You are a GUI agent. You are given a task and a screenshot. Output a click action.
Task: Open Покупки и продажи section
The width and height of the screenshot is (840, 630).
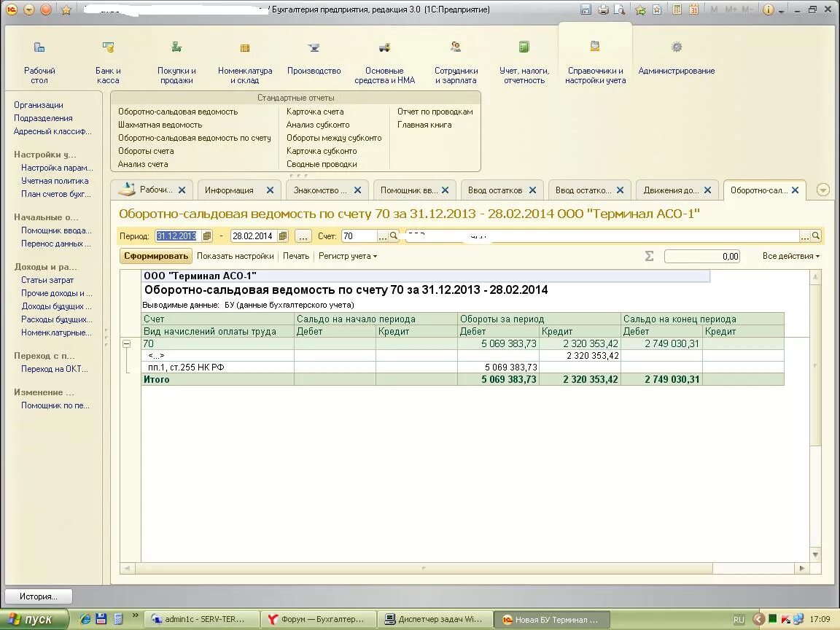click(x=176, y=63)
